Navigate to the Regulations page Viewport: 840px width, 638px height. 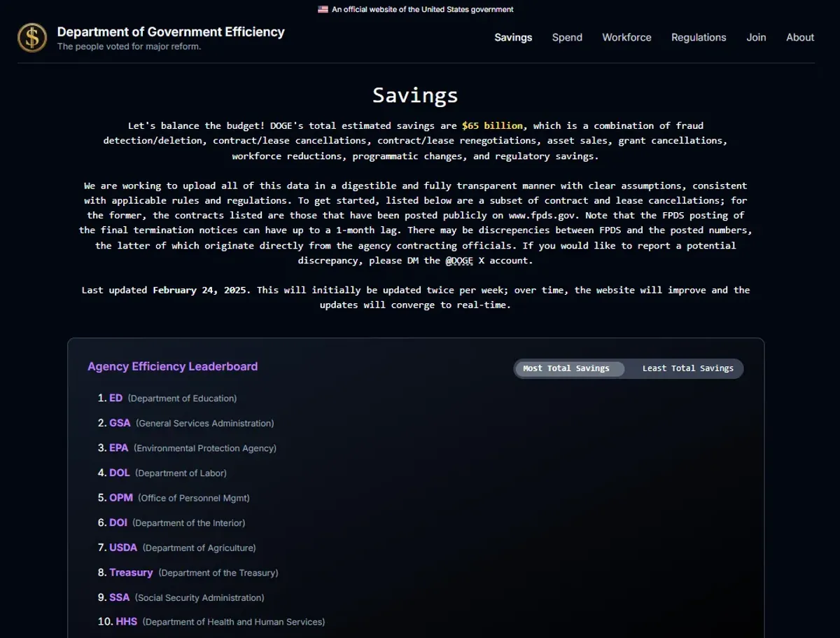click(699, 38)
